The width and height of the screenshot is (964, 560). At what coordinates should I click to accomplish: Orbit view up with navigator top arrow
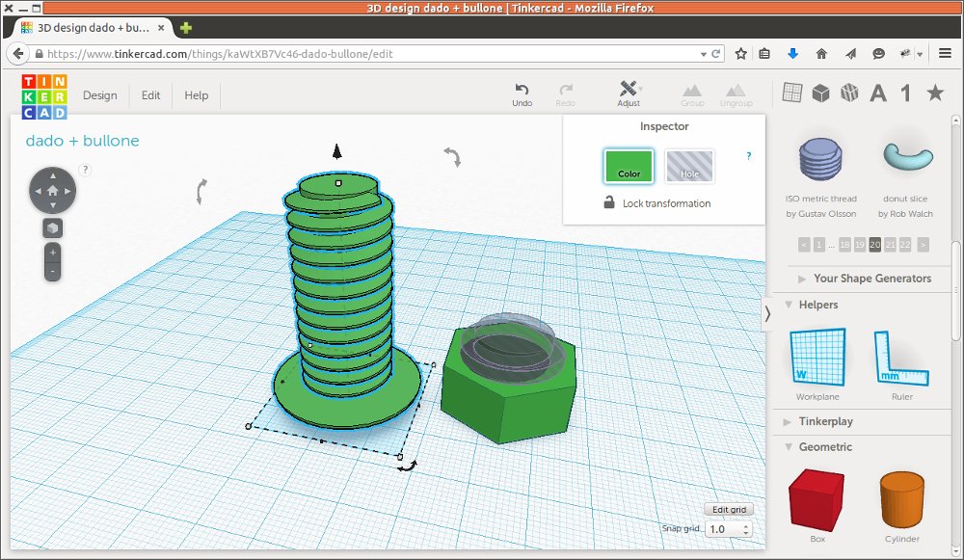[53, 175]
